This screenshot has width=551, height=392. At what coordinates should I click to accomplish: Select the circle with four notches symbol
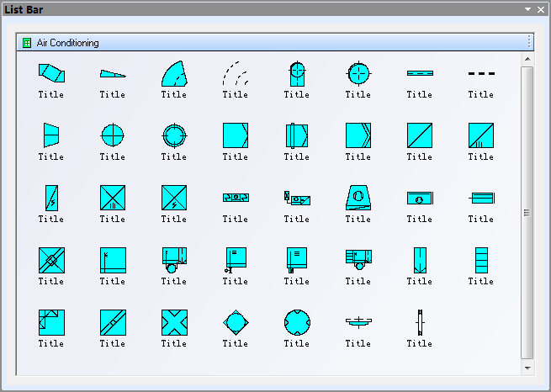(x=296, y=322)
